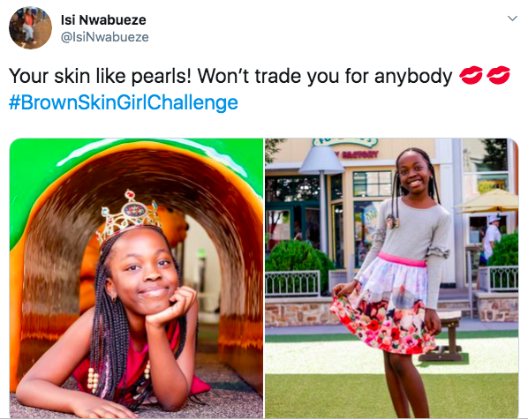Click the yellow umbrella in right photo
This screenshot has height=420, width=528.
[488, 201]
